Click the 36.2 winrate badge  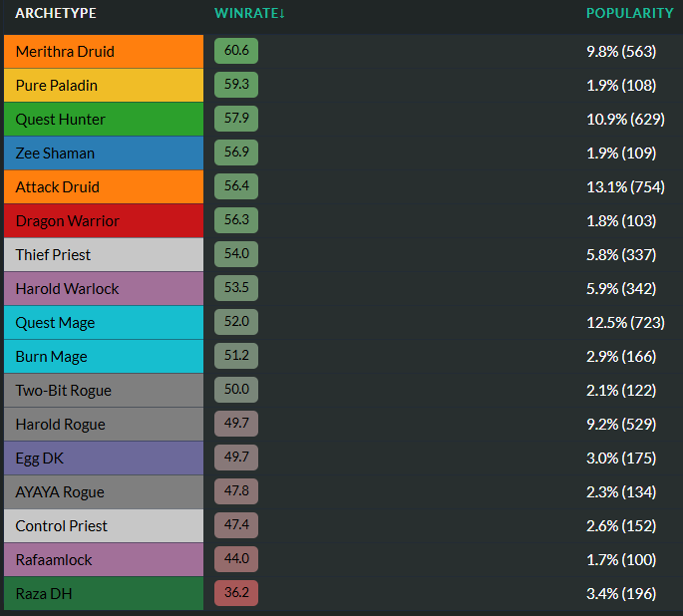coord(236,593)
